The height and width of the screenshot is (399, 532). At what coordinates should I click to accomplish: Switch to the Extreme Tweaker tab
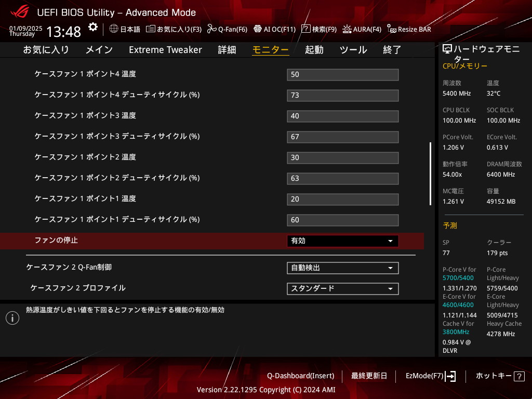point(165,50)
